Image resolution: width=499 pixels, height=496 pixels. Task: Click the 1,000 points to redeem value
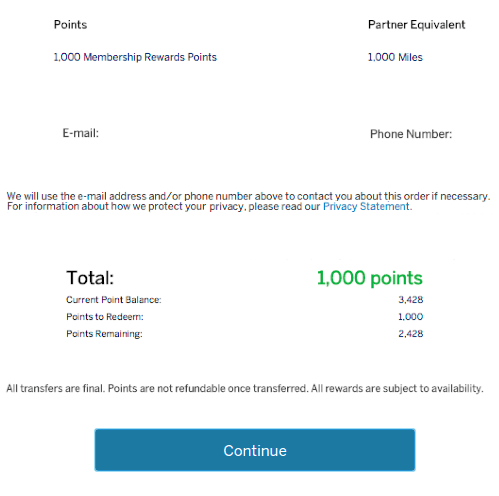coord(411,317)
